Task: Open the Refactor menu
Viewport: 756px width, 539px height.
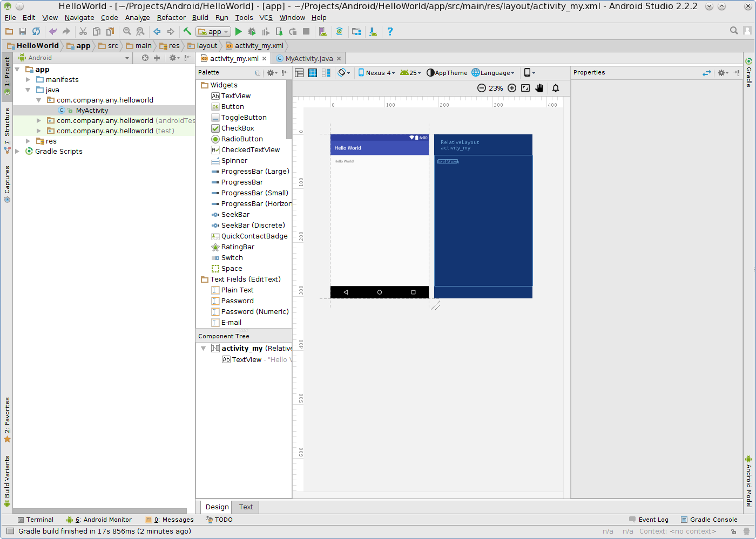Action: 171,18
